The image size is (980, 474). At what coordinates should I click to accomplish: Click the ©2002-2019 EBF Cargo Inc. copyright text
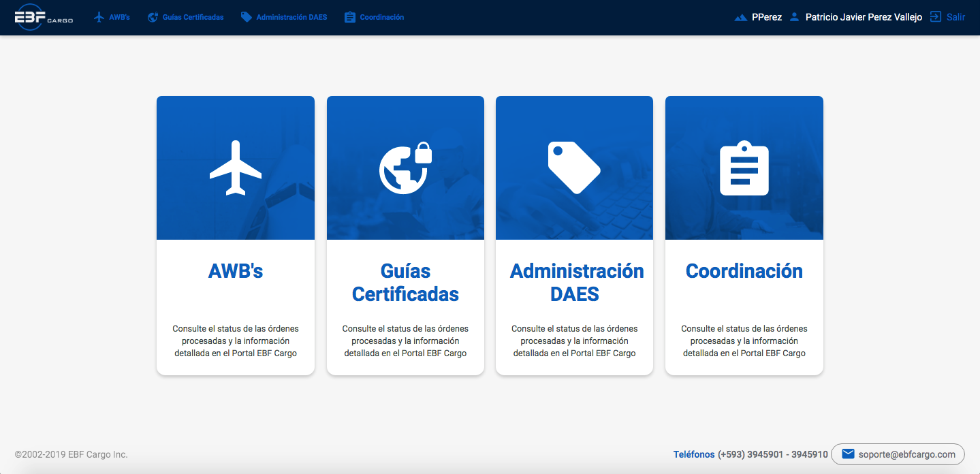(x=72, y=454)
